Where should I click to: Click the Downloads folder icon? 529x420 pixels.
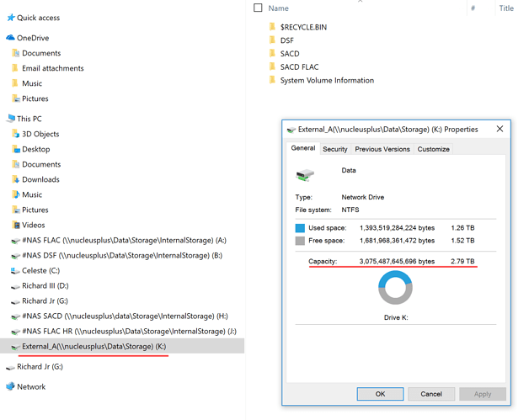pos(15,179)
